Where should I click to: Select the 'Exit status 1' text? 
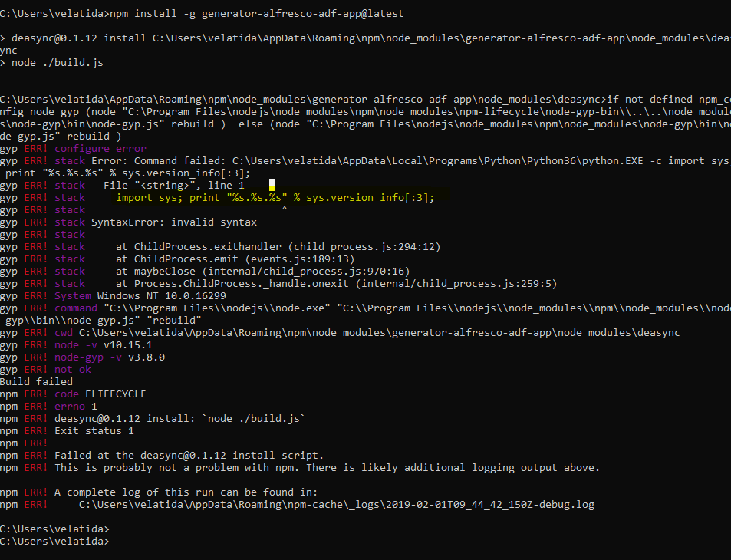tap(94, 431)
